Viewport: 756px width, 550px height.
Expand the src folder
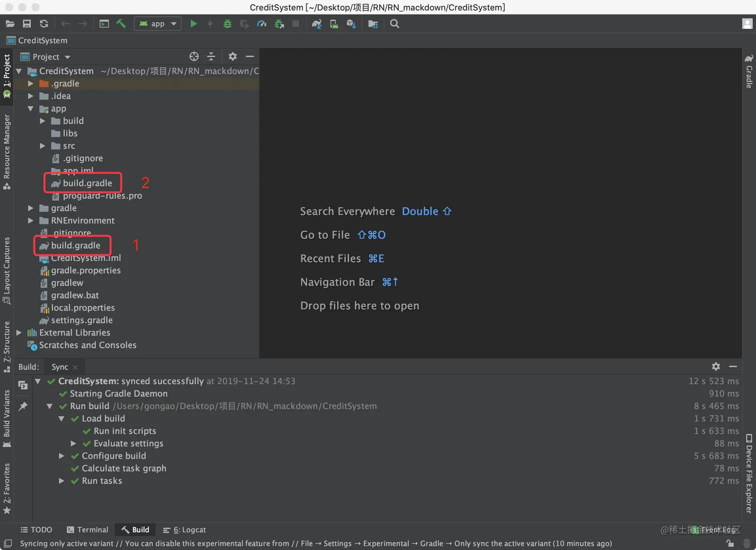pos(42,146)
